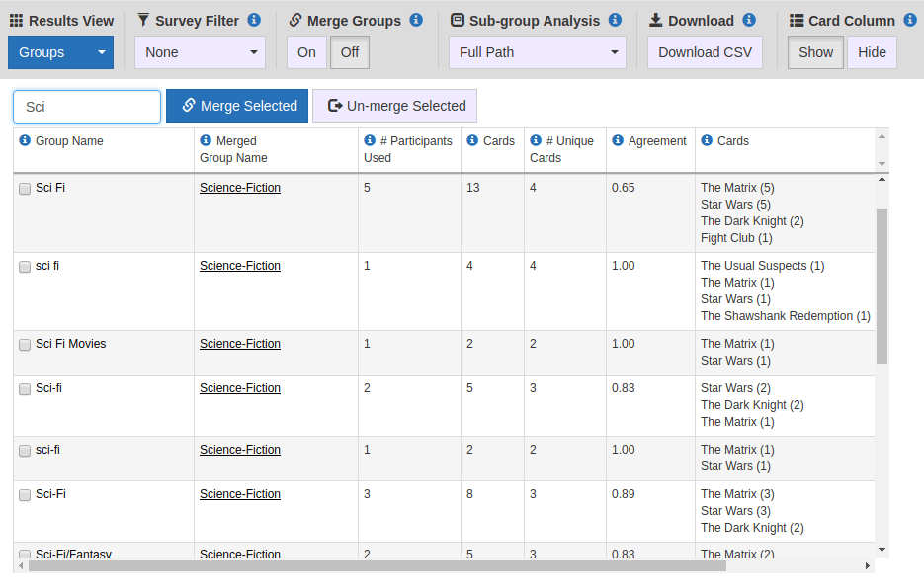The height and width of the screenshot is (586, 924).
Task: Click the table horizontal scrollbar thumb
Action: (378, 566)
